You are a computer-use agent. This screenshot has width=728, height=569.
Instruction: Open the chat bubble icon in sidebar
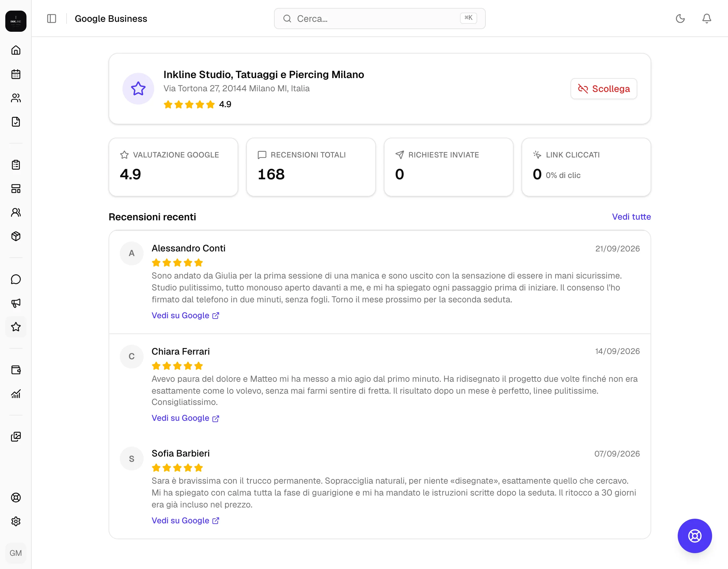click(16, 279)
